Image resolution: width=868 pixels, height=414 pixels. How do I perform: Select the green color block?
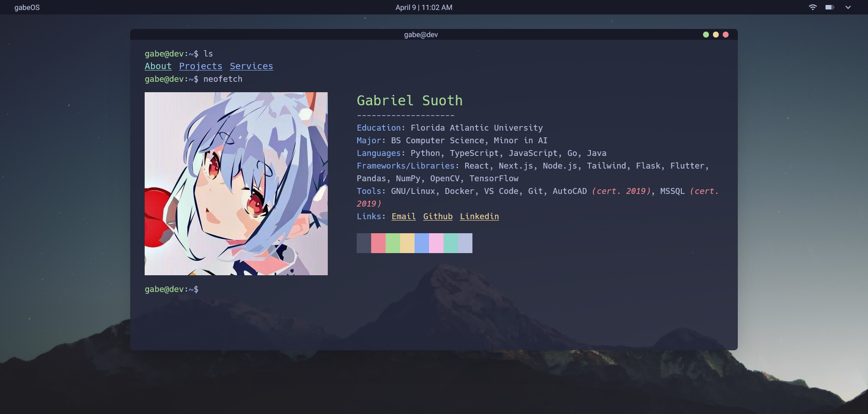coord(393,243)
